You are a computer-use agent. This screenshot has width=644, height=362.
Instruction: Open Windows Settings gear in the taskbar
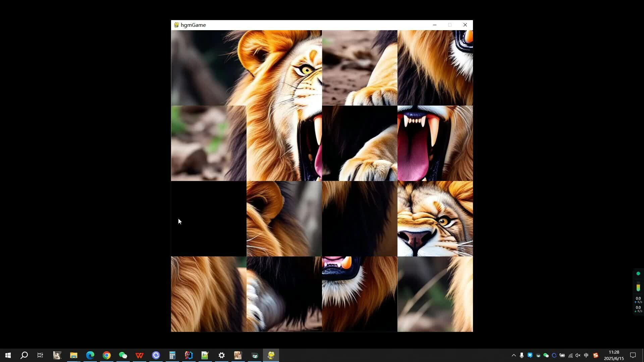click(x=222, y=355)
